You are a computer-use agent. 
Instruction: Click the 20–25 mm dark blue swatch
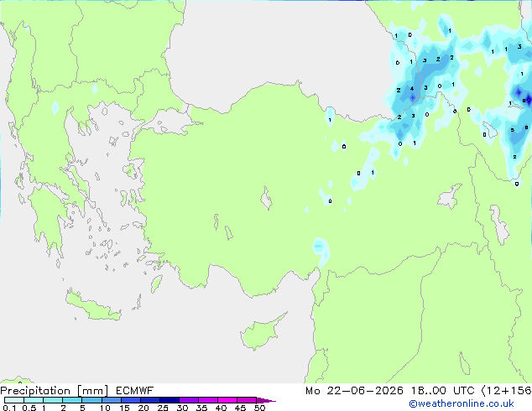pos(149,400)
